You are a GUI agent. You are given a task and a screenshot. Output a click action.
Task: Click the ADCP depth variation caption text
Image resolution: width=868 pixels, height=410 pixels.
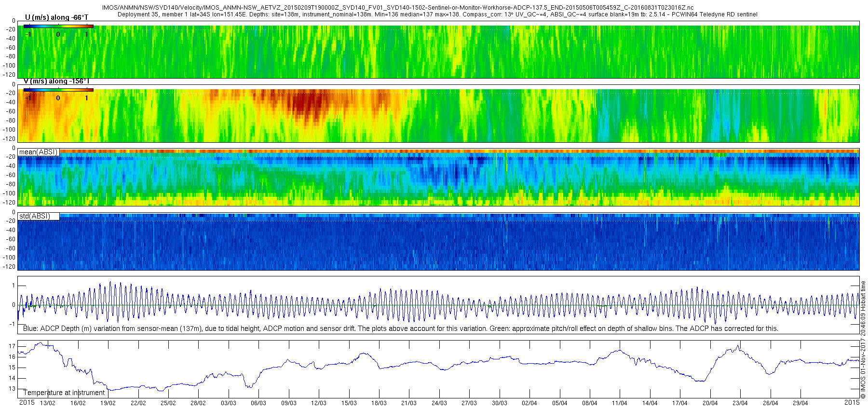coord(401,328)
